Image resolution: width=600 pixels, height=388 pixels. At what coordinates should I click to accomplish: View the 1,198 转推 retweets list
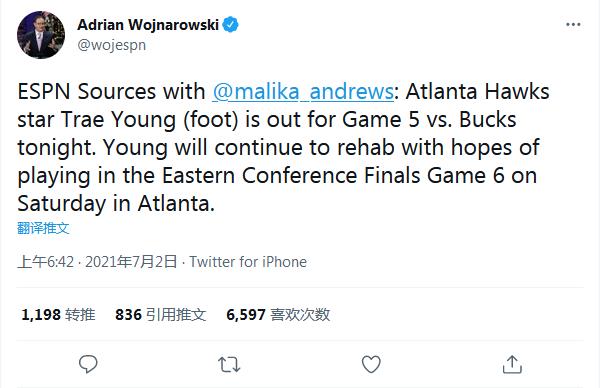[58, 315]
